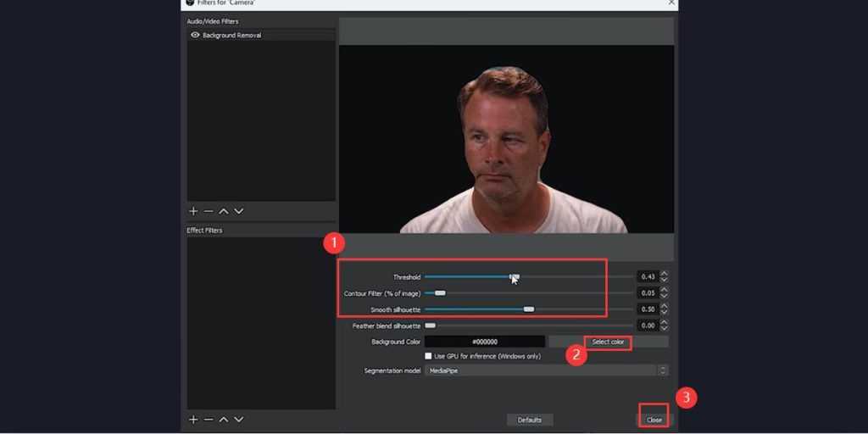Add a new audio/video filter with plus icon
Screen dimensions: 868x434
coord(193,211)
